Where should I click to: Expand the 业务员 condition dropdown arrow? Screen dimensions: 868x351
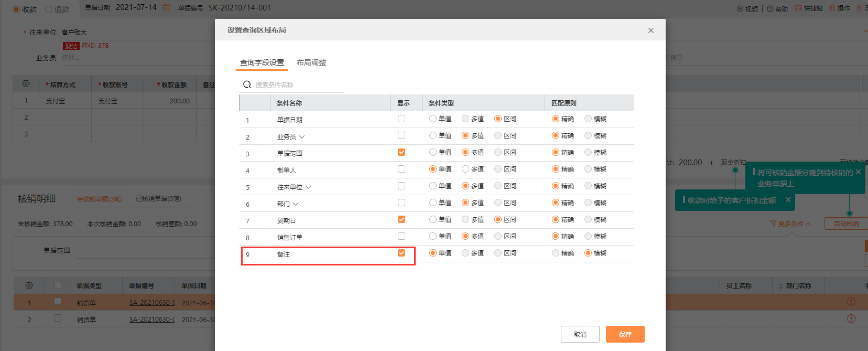[x=302, y=136]
